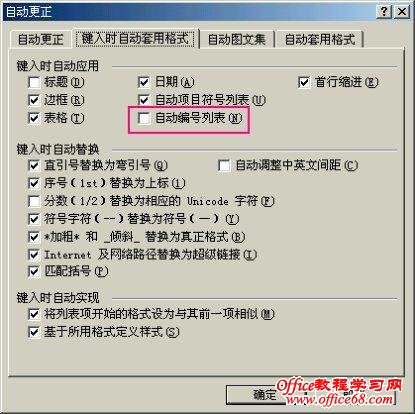Enable the 标题 checkbox
The image size is (415, 414).
(x=34, y=82)
